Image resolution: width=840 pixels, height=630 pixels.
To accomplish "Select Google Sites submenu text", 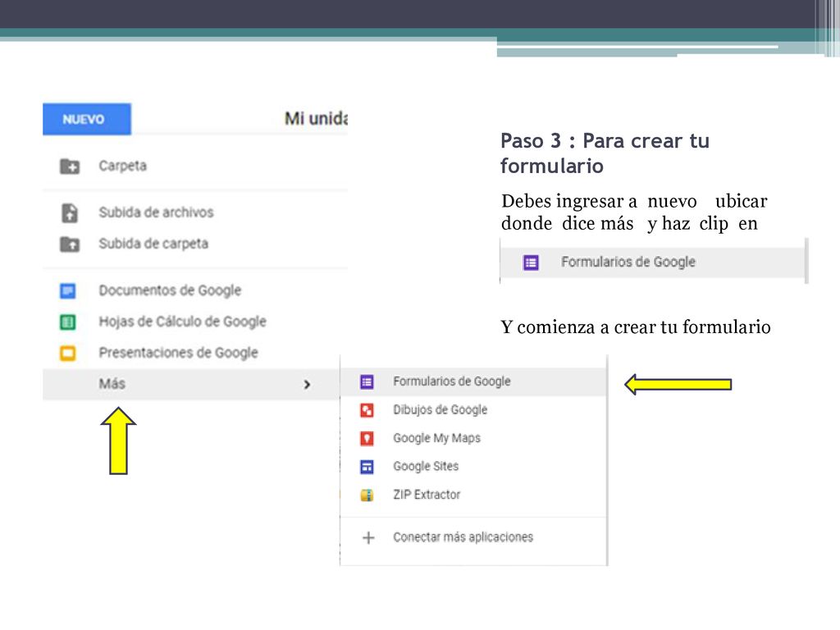I will 426,466.
